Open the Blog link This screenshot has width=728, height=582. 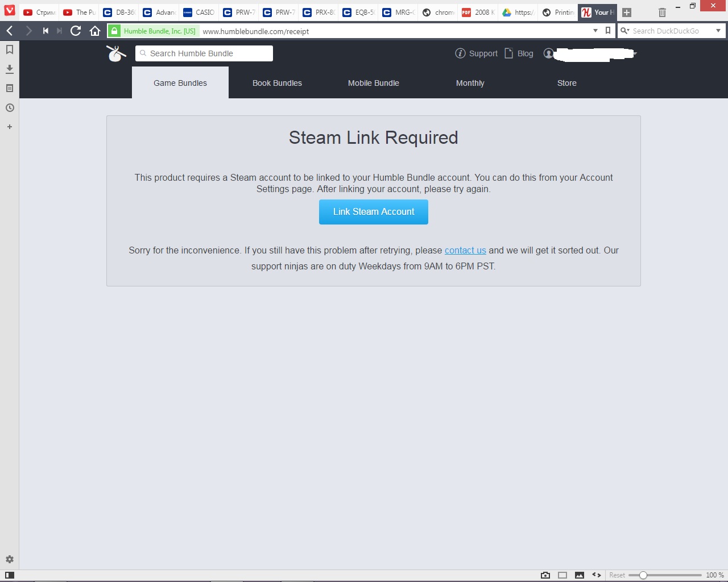pos(519,53)
